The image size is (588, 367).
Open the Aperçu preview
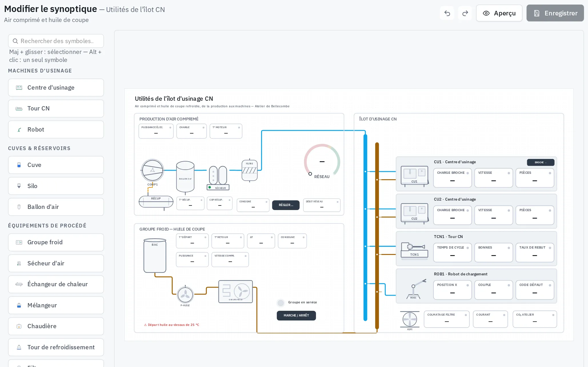499,13
